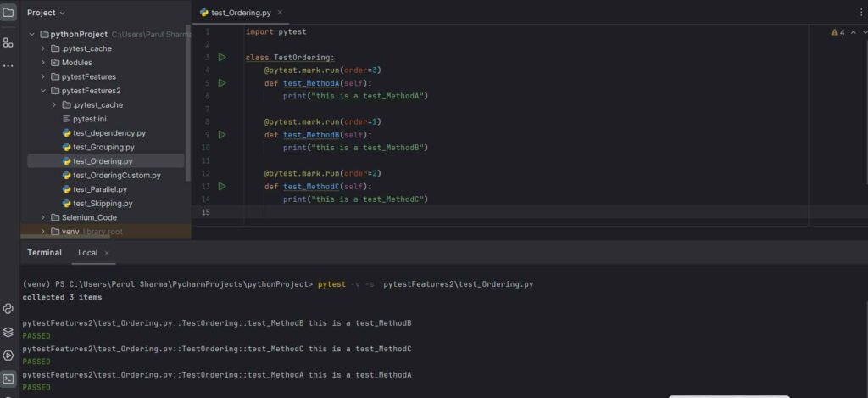The width and height of the screenshot is (868, 398).
Task: Open the Terminal tool window icon
Action: coord(8,379)
